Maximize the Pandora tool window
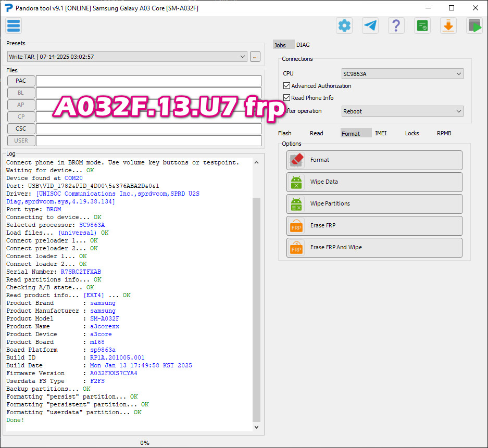 pos(452,8)
